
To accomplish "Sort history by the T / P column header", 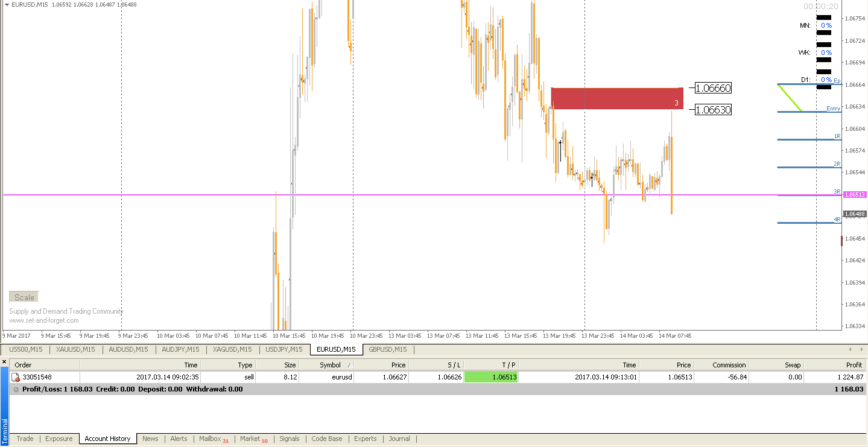I will pos(491,365).
